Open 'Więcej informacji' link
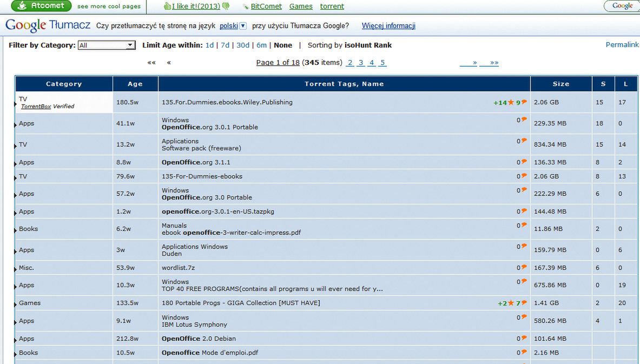Screen dimensions: 640x364 [388, 26]
